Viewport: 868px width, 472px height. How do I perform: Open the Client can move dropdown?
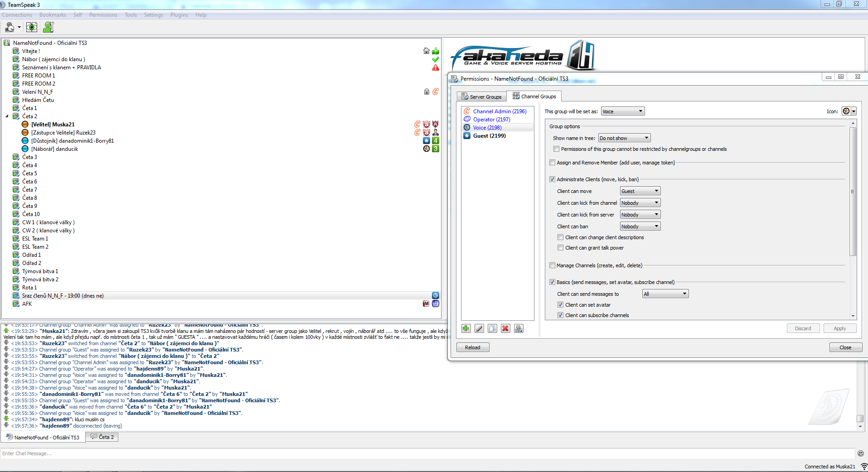coord(640,191)
